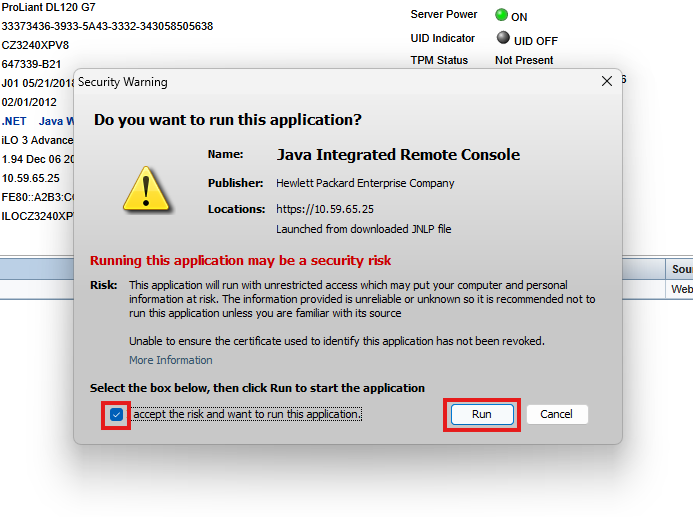Click the 'accept the risk' label text
The image size is (693, 517).
click(247, 414)
